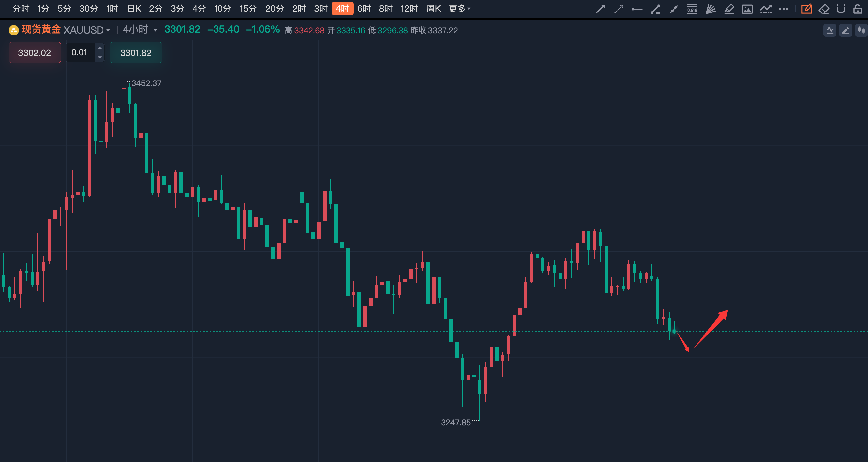Increase lot size with up stepper arrow
Image resolution: width=868 pixels, height=462 pixels.
[100, 48]
